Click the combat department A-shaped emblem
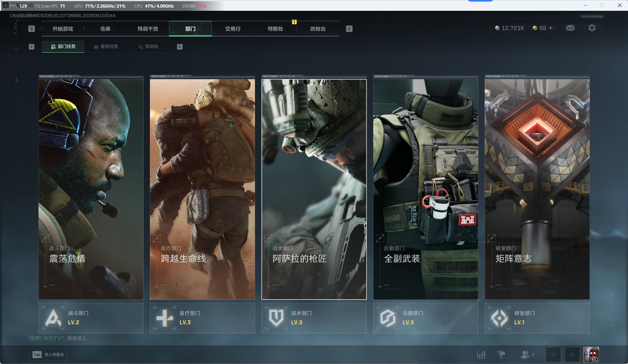The width and height of the screenshot is (628, 364). [x=53, y=318]
